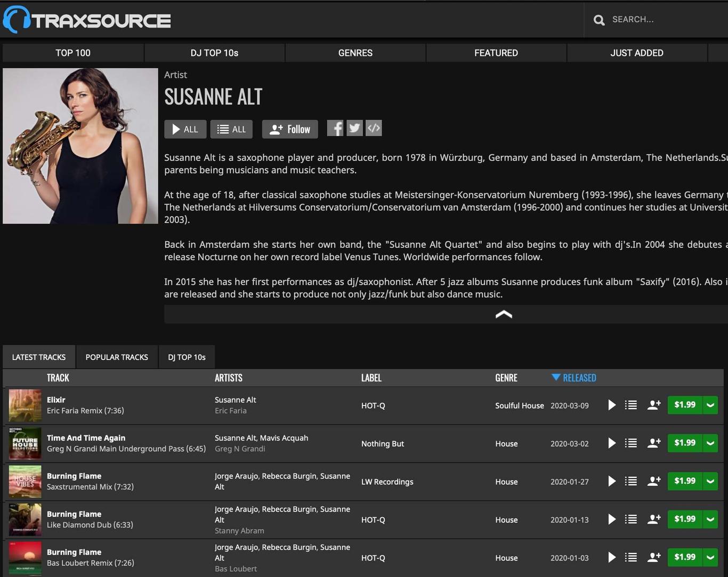Add Like Diamond Dub to queue
The width and height of the screenshot is (728, 577).
pyautogui.click(x=631, y=519)
